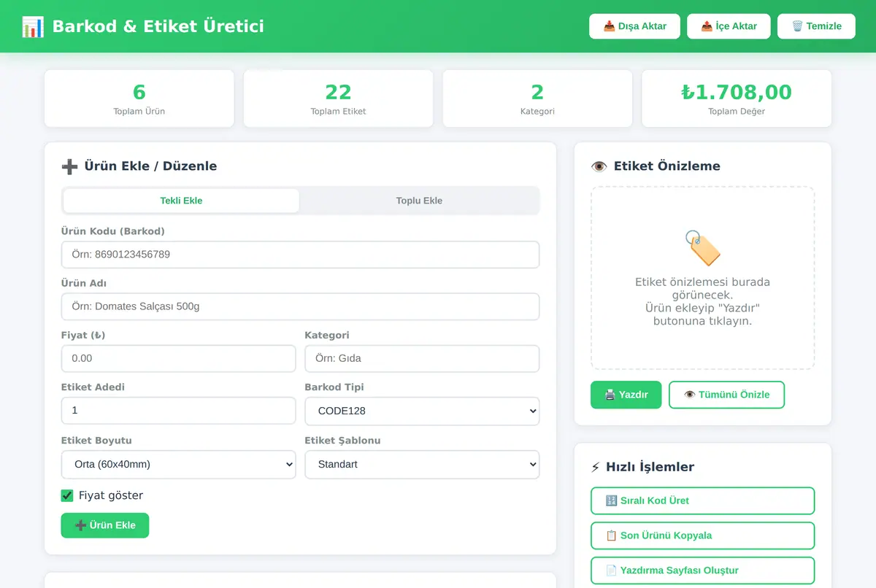Select the Etiket Adedi quantity field
This screenshot has height=588, width=876.
[179, 411]
